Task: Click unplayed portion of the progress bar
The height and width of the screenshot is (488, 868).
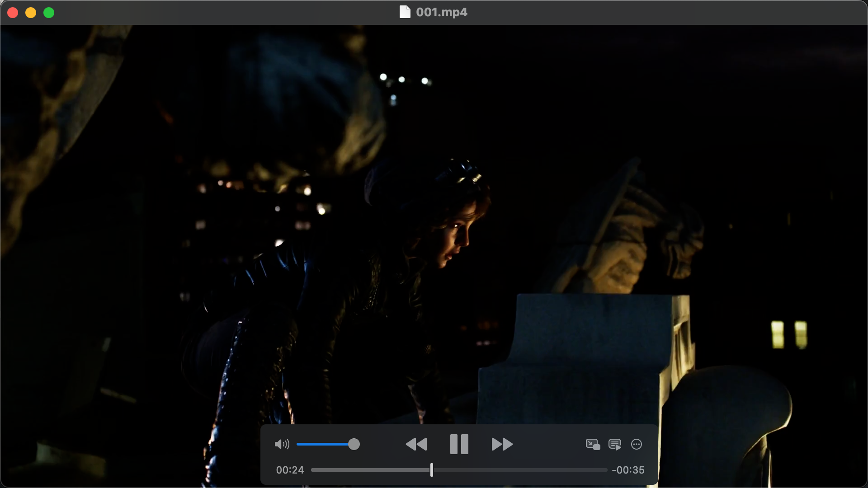Action: click(520, 470)
